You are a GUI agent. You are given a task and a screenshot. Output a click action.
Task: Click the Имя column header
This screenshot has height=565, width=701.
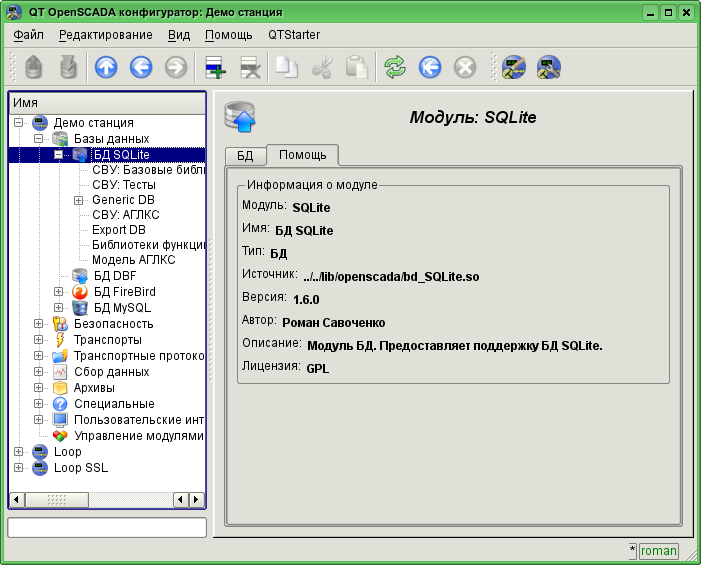point(107,103)
